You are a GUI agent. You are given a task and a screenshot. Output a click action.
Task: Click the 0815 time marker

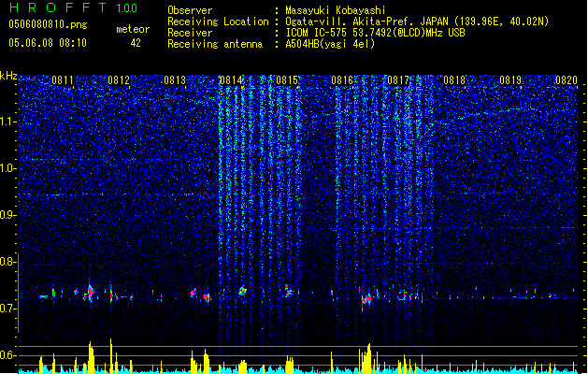tap(287, 80)
